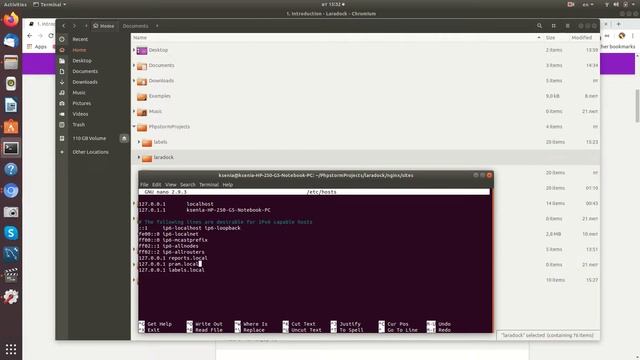
Task: Go back in Files navigation
Action: click(64, 26)
